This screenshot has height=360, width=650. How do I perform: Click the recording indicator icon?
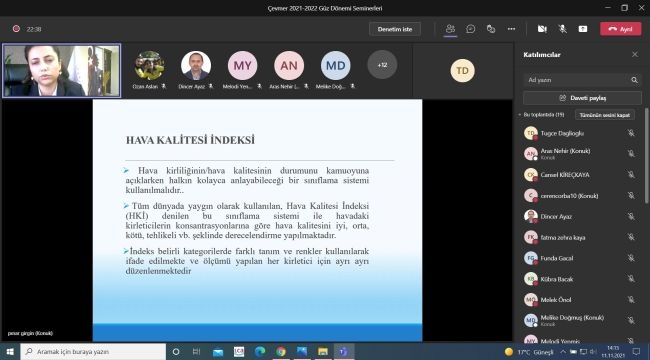click(16, 29)
